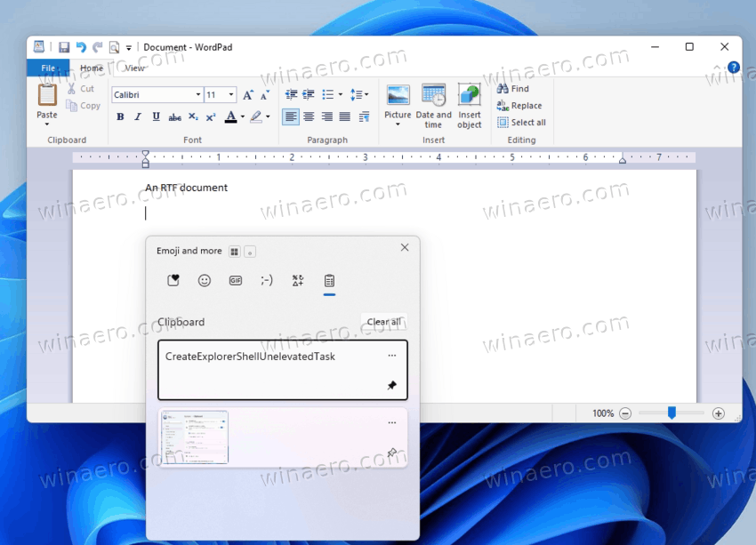Apply the text highlight color

point(256,116)
